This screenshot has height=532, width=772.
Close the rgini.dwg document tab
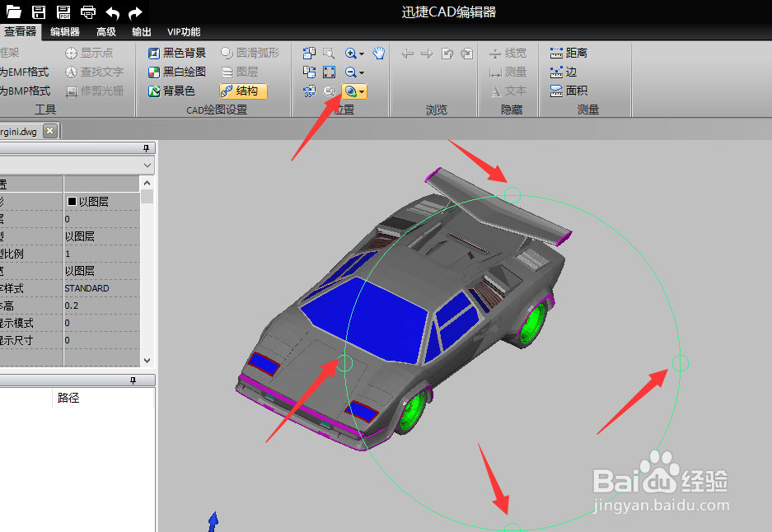pos(49,131)
